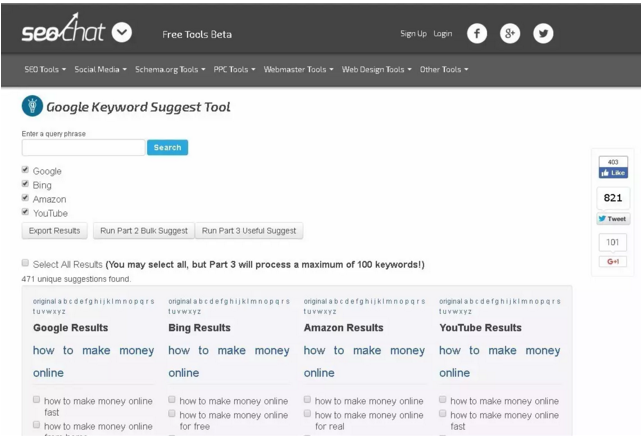Click 'original' link above Amazon Results

315,302
